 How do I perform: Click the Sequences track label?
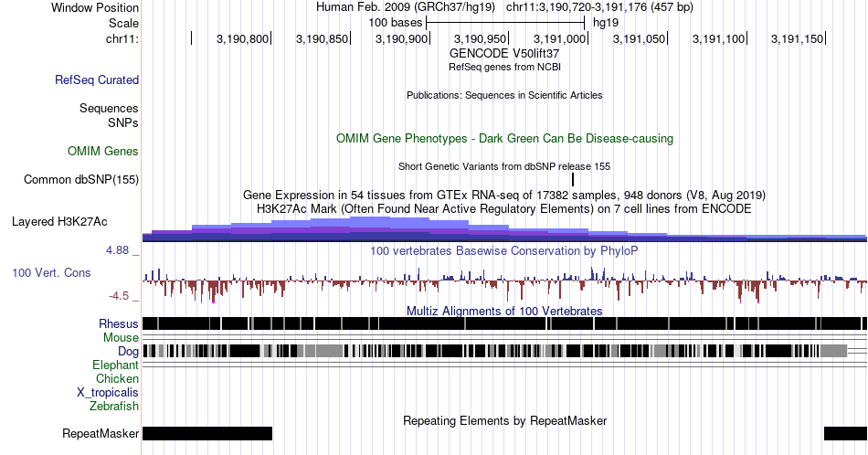pyautogui.click(x=109, y=108)
